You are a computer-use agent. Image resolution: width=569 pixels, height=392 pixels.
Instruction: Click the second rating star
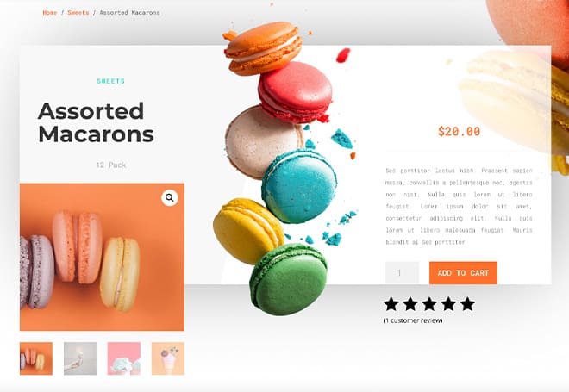point(410,304)
